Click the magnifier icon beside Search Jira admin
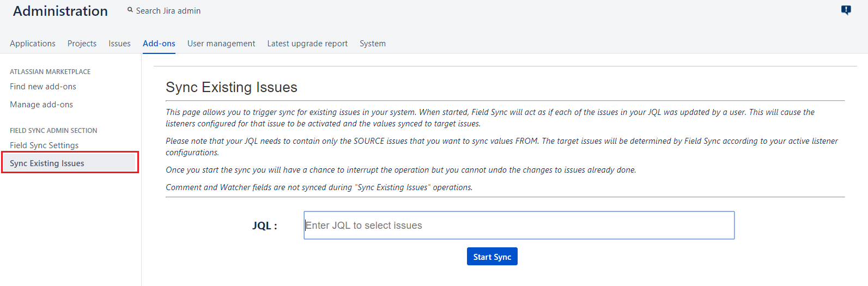 (130, 10)
